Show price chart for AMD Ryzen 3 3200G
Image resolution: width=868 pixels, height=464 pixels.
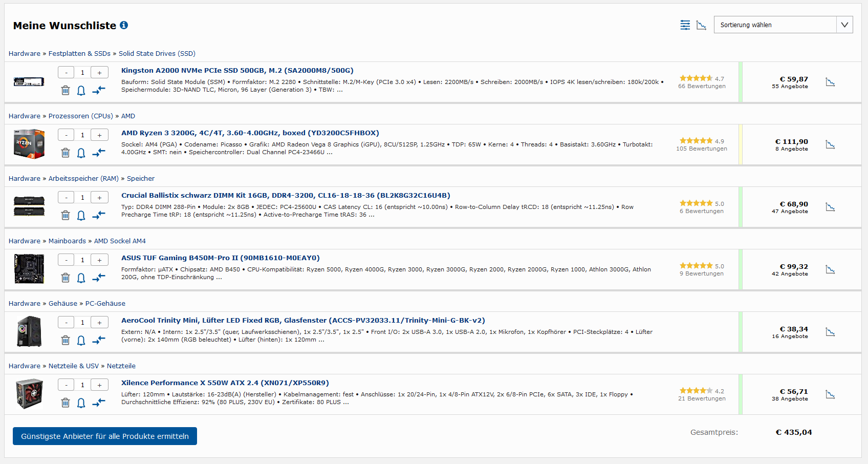(x=830, y=144)
